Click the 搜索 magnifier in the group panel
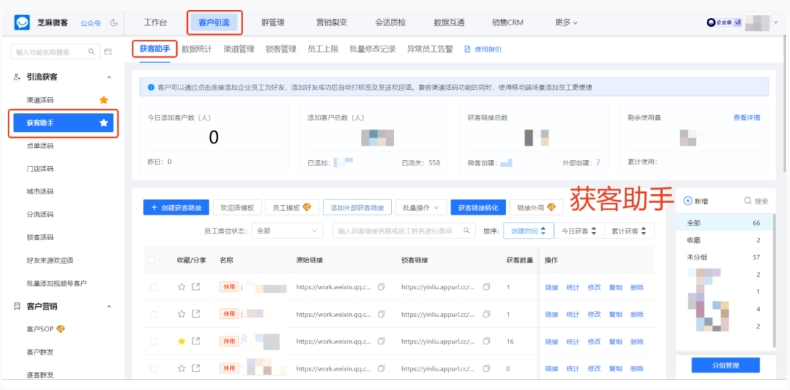The height and width of the screenshot is (390, 790). pos(748,201)
